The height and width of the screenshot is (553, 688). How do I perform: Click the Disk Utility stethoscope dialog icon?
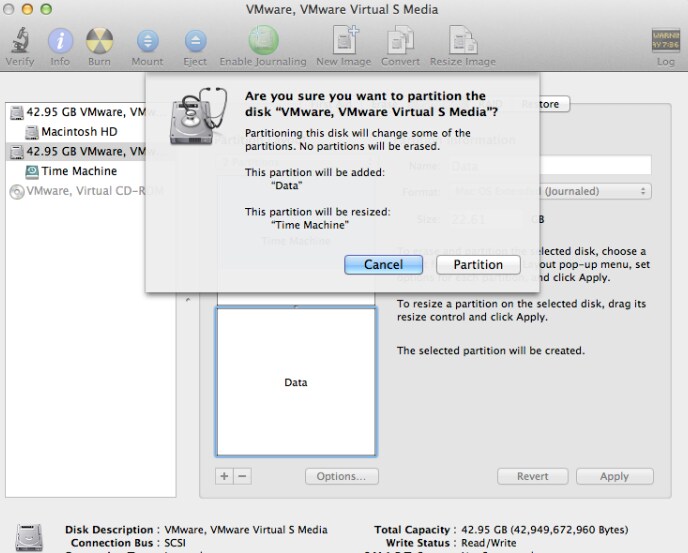click(x=198, y=116)
